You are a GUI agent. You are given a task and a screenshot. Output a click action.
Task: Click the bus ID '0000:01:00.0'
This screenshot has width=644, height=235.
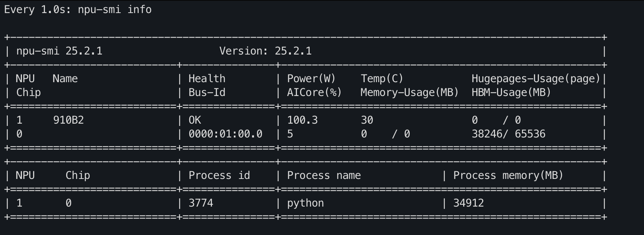[225, 134]
